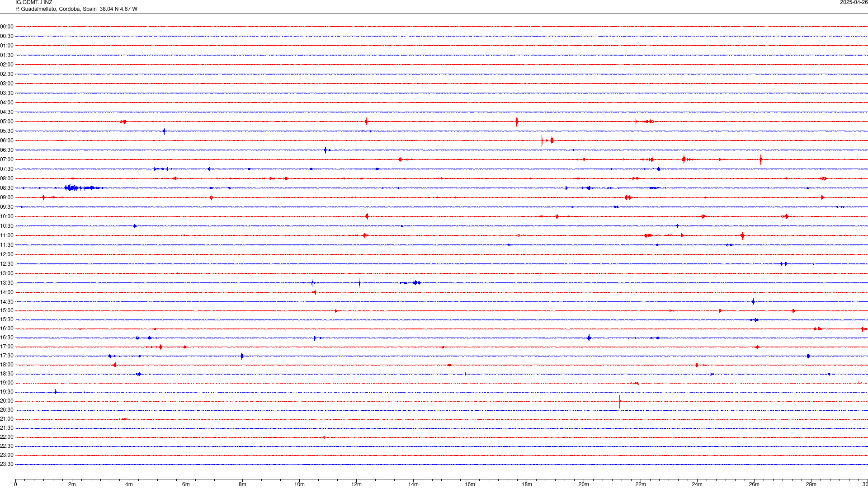Select the 00:00 trace time label
Viewport: 868px width, 488px height.
point(7,27)
